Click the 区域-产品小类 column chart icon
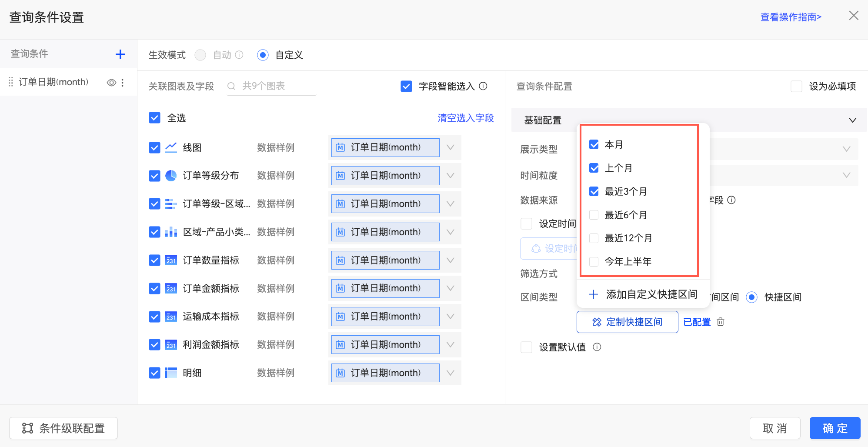This screenshot has height=447, width=868. [171, 232]
